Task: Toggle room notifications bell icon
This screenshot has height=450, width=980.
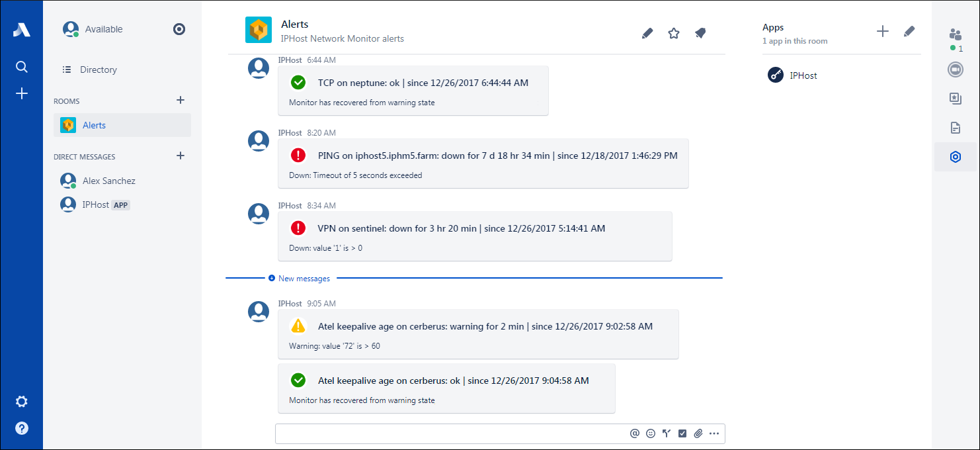Action: [x=700, y=33]
